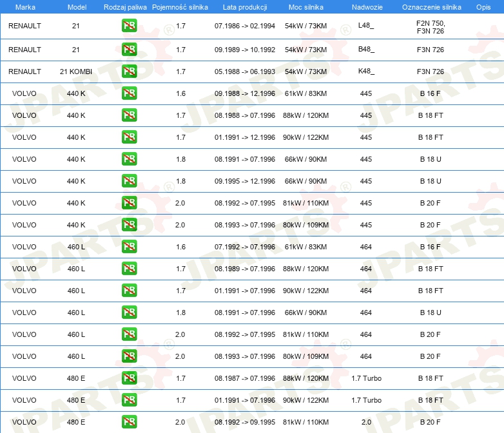Viewport: 504px width, 433px height.
Task: Select engine code 'F2N 750, F3N 726'
Action: (x=431, y=27)
